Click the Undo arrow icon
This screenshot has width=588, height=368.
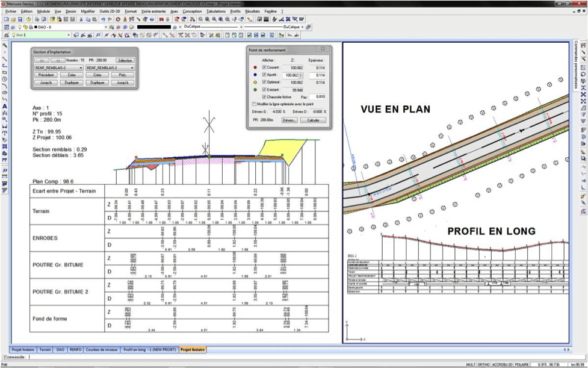(103, 19)
